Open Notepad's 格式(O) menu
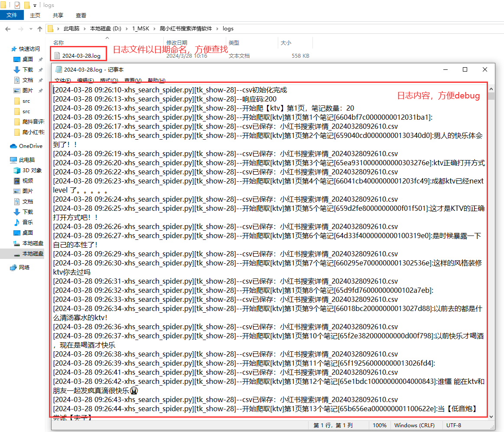504x432 pixels. coord(109,80)
